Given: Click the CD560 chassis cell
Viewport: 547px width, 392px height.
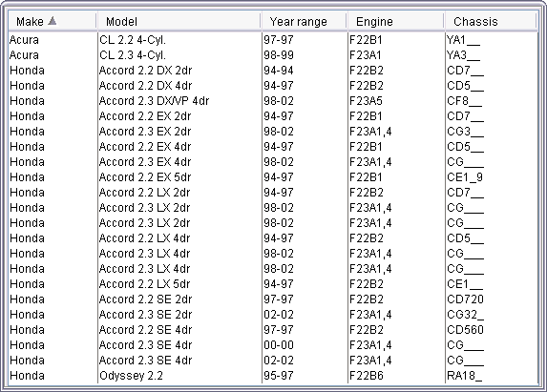Looking at the screenshot, I should [492, 330].
